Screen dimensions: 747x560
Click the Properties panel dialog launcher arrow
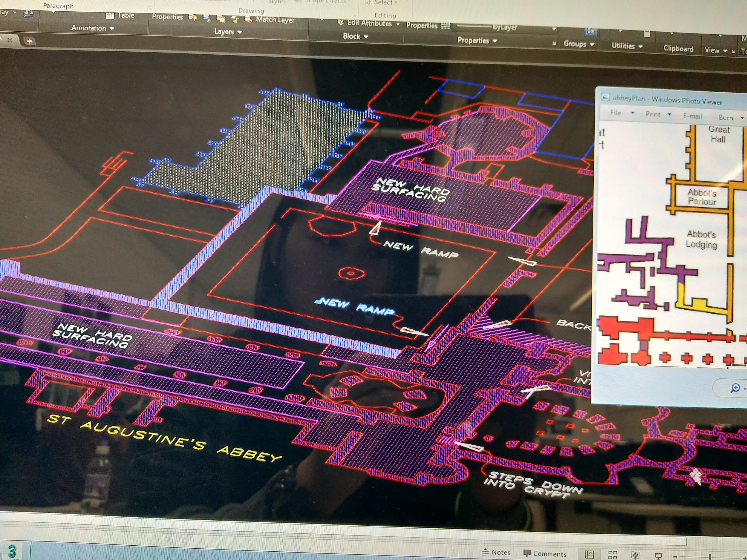(554, 43)
